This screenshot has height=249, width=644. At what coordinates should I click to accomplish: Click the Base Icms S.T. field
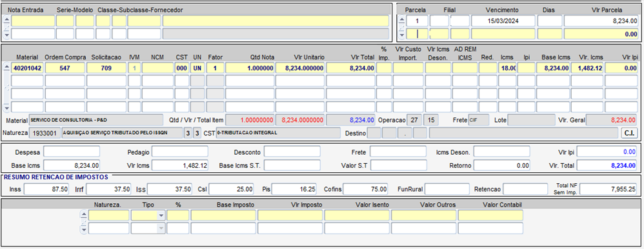pyautogui.click(x=292, y=165)
